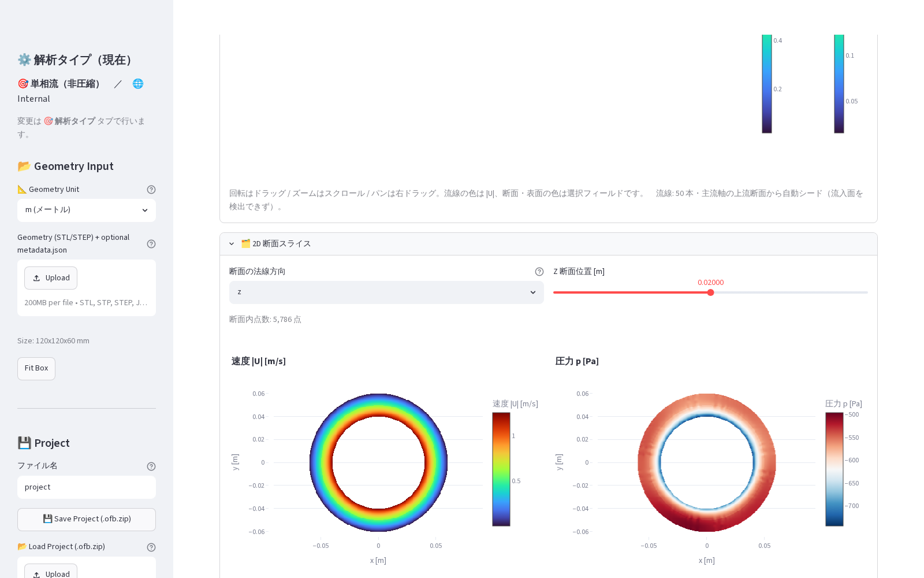
Task: Click the globe icon near Internal
Action: [x=138, y=84]
